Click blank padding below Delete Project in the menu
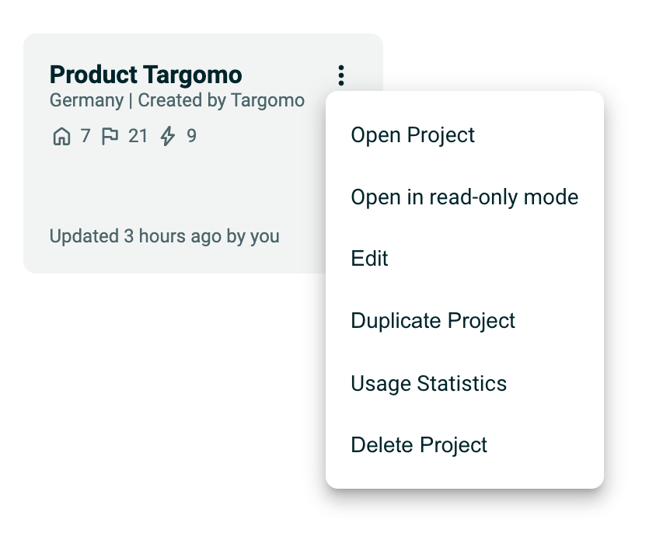670x547 pixels. point(464,476)
